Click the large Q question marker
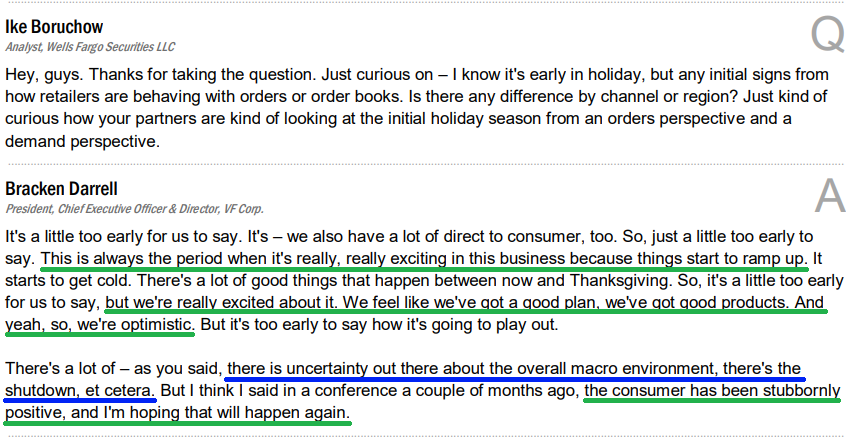 point(827,36)
